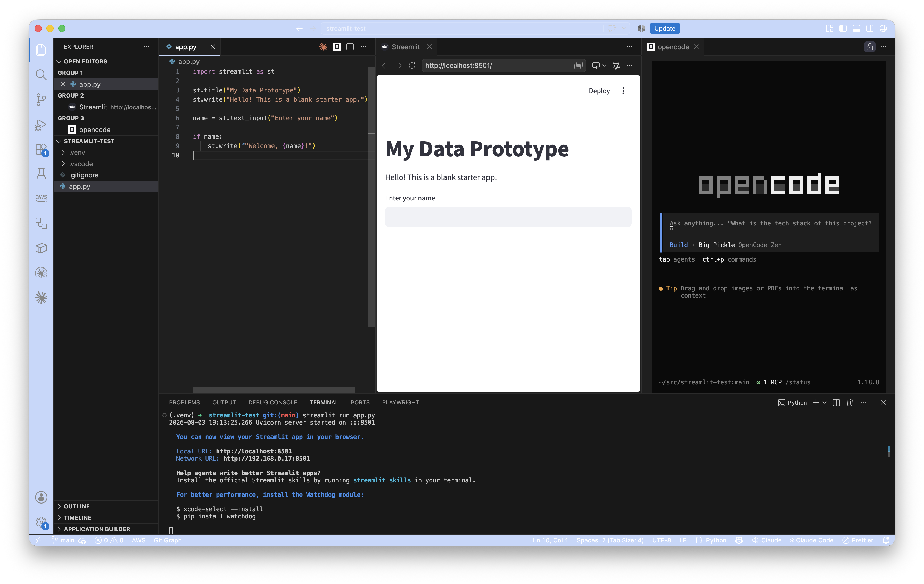924x584 pixels.
Task: Open the Testing flask view
Action: 41,174
